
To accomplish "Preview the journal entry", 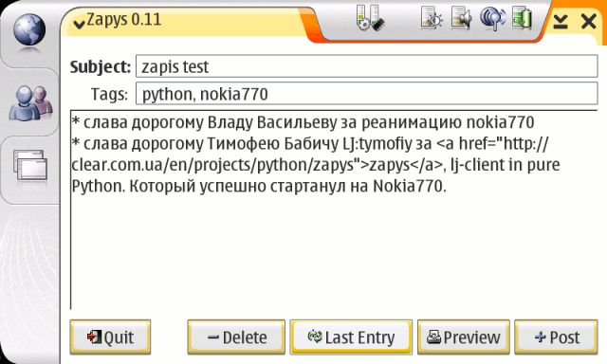I will (x=464, y=337).
